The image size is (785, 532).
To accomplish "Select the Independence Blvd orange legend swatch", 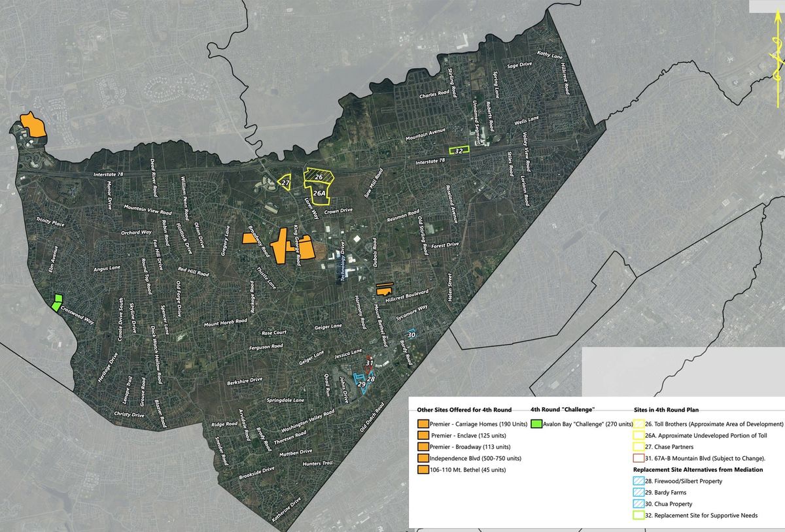I will 423,458.
